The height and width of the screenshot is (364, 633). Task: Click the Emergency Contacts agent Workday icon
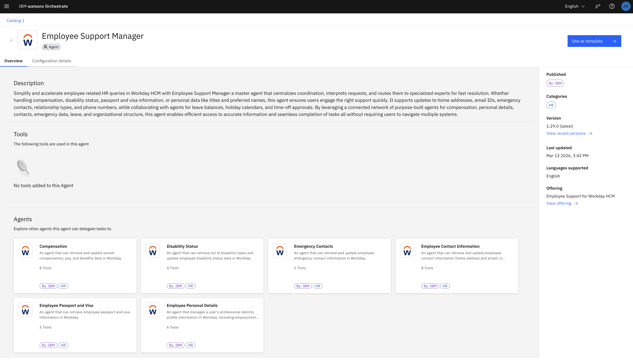(280, 250)
